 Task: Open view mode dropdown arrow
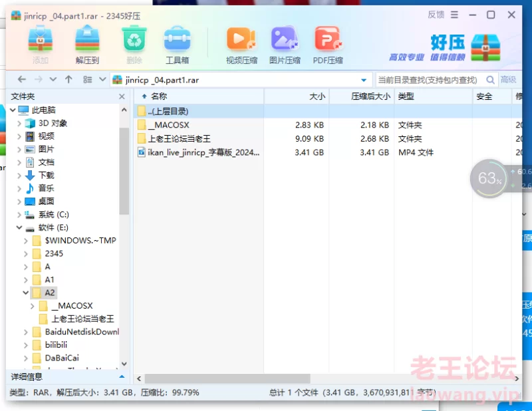click(x=102, y=79)
